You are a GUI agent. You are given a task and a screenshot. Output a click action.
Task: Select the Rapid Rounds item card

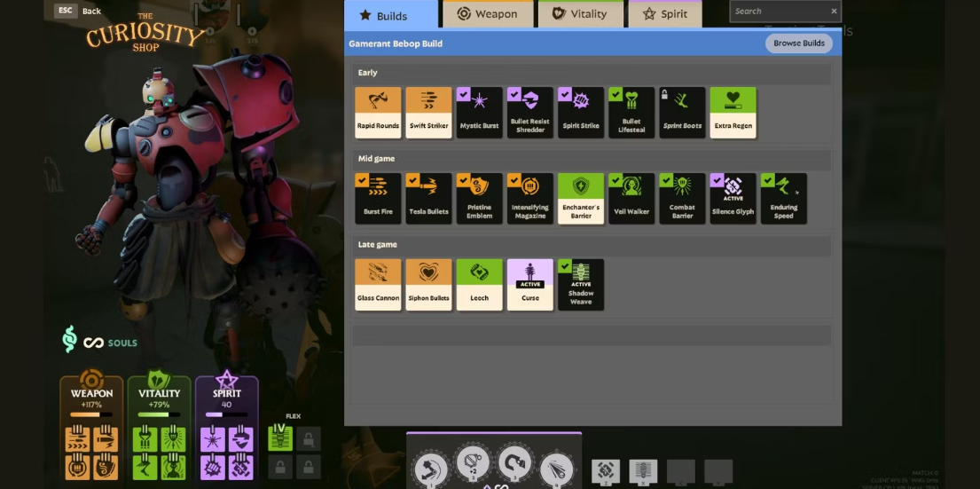coord(378,113)
